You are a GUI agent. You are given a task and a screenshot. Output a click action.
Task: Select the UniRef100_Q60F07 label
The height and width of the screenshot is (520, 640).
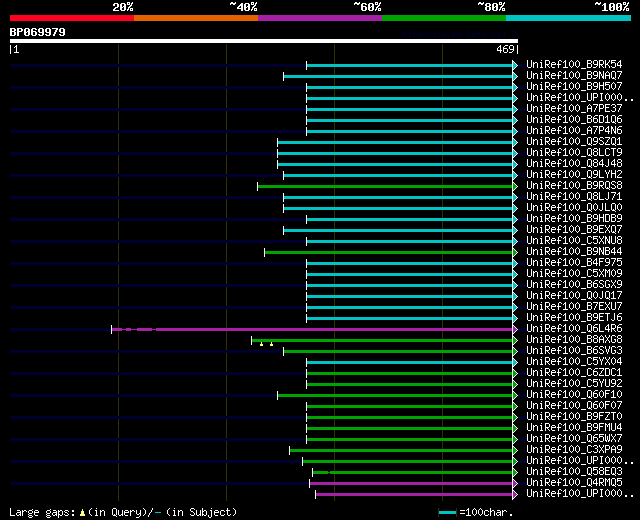[574, 406]
